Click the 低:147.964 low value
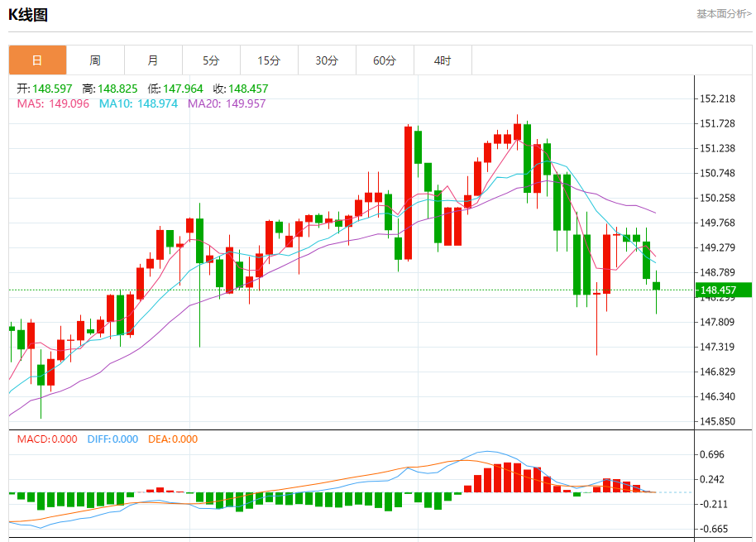 tap(175, 89)
